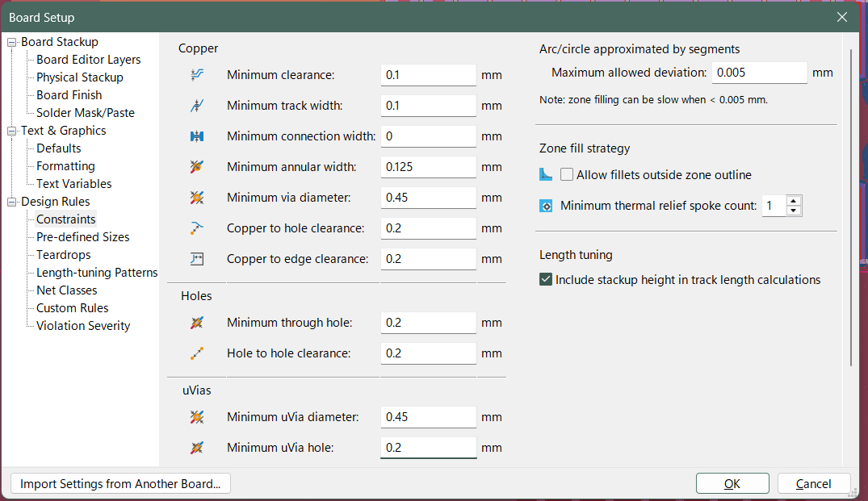
Task: Enable Allow fillets outside zone outline
Action: pyautogui.click(x=567, y=175)
